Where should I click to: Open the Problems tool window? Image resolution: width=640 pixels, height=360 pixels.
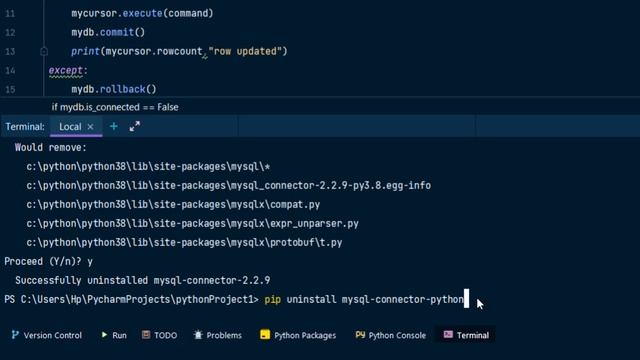(218, 335)
